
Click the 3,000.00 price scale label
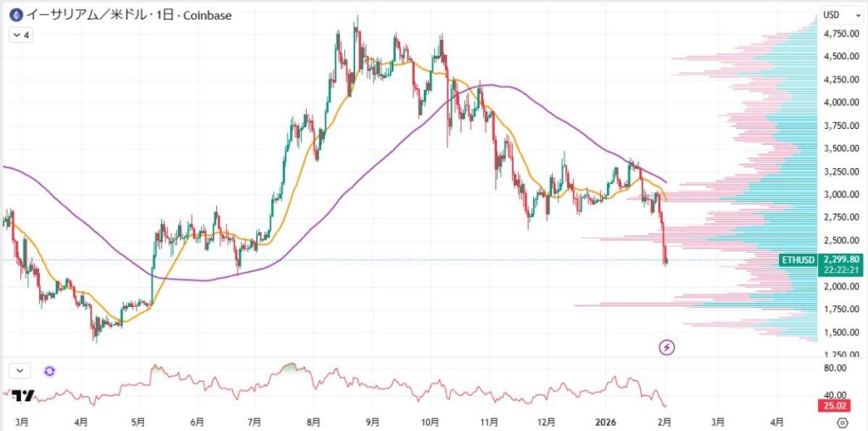841,194
